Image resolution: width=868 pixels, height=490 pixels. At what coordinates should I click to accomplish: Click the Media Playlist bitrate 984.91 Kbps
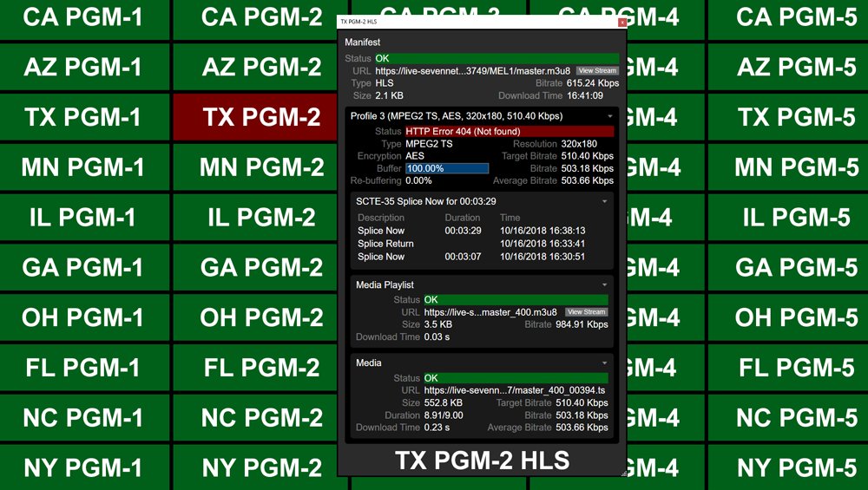click(582, 324)
